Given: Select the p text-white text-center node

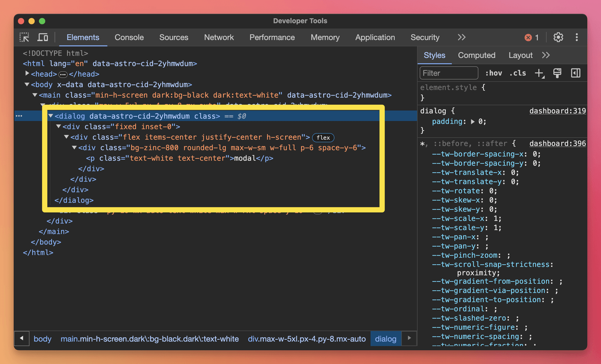Looking at the screenshot, I should (180, 158).
